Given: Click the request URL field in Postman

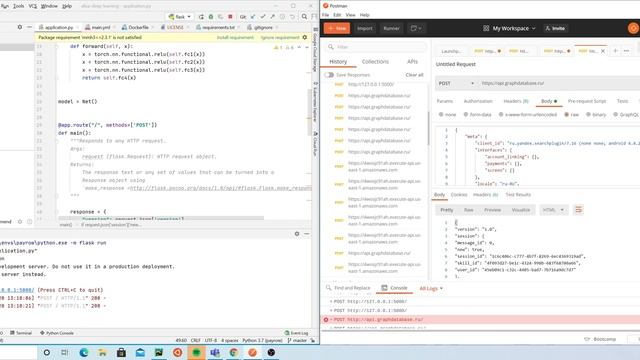Looking at the screenshot, I should pyautogui.click(x=559, y=83).
